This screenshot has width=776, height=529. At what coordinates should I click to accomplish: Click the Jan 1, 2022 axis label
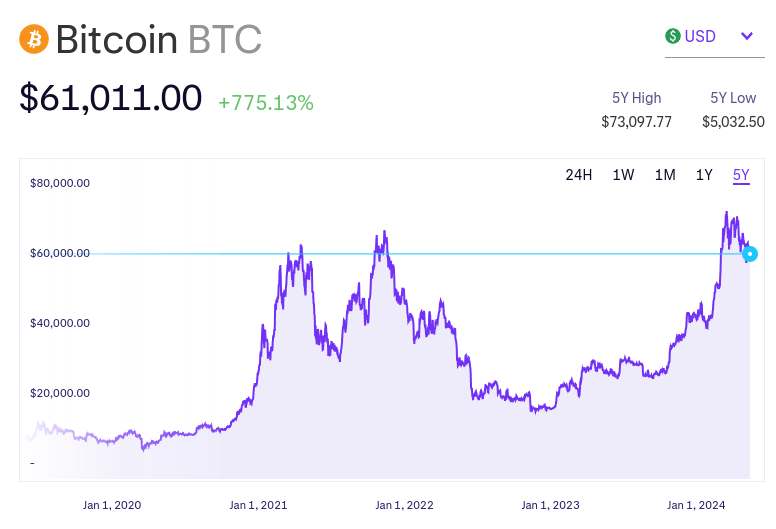[404, 505]
